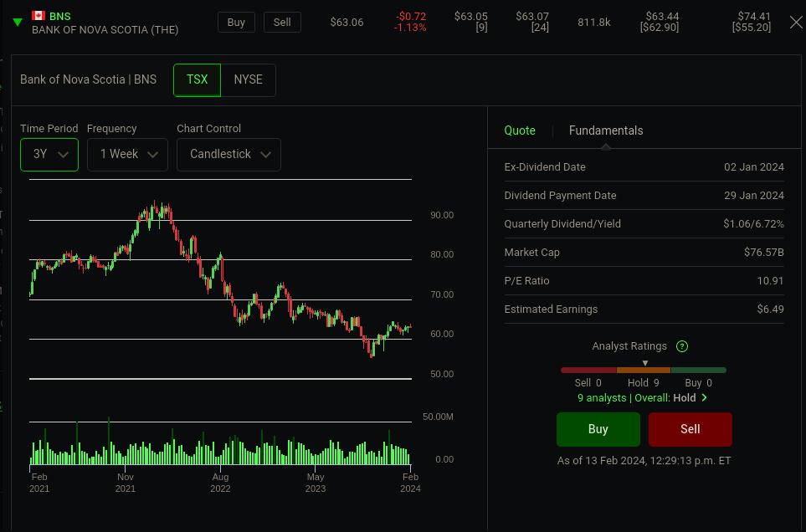Click the ask price $63.07
Viewport: 806px width, 532px height.
532,17
